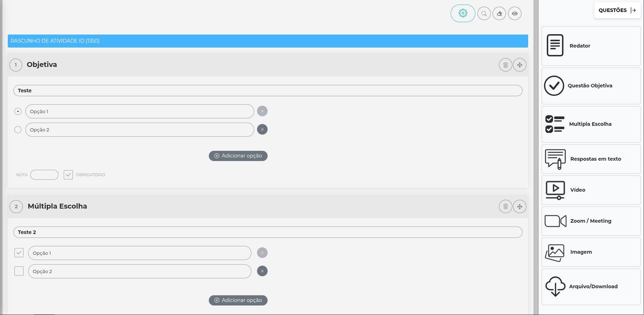
Task: Click the magnifier search icon
Action: pos(484,14)
